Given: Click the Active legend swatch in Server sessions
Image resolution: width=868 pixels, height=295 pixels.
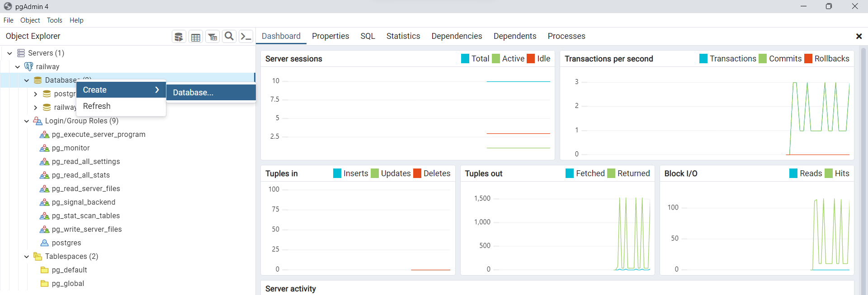Looking at the screenshot, I should pyautogui.click(x=496, y=59).
